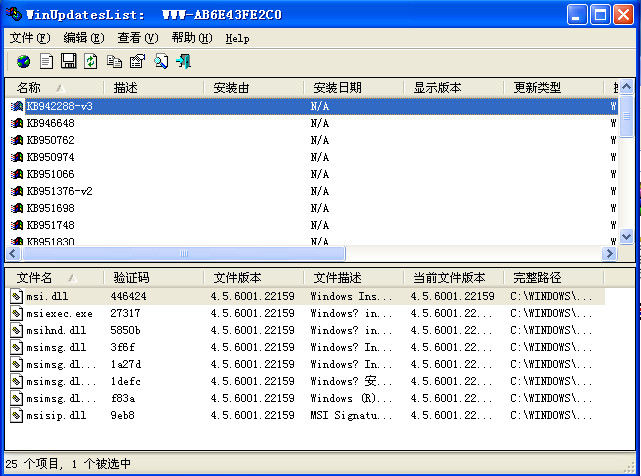Image resolution: width=641 pixels, height=476 pixels.
Task: Click icon beside KB950974 row
Action: pyautogui.click(x=17, y=157)
